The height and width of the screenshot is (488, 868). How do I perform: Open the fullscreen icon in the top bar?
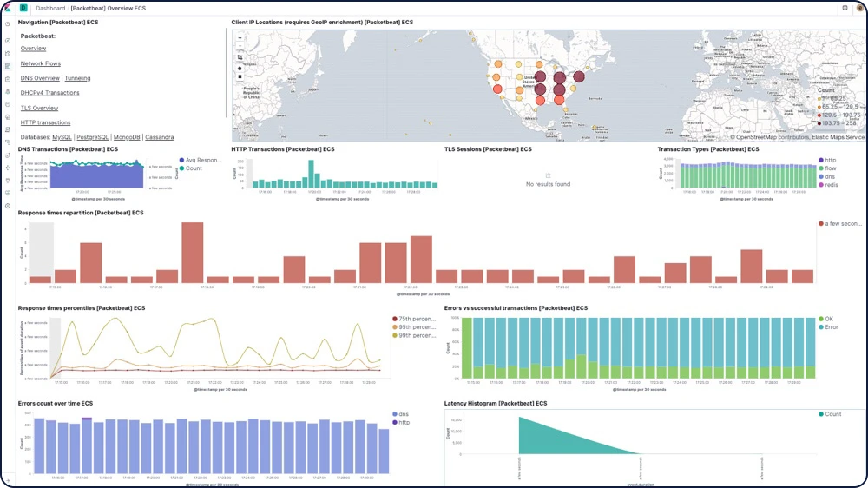(x=845, y=8)
